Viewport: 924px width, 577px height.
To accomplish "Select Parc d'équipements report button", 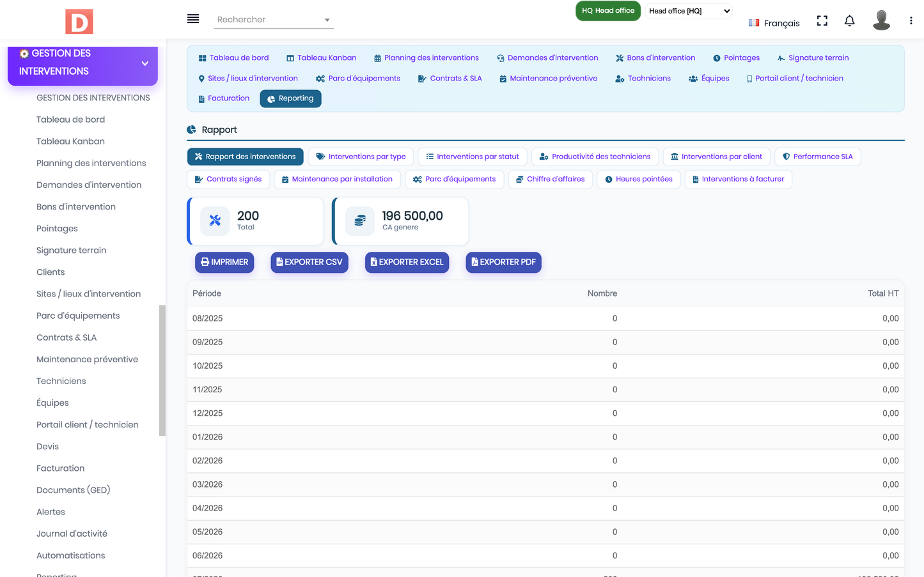I will pyautogui.click(x=454, y=180).
